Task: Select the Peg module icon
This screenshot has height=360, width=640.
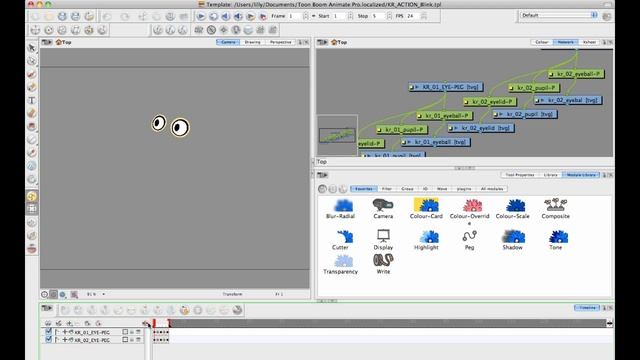Action: tap(469, 236)
